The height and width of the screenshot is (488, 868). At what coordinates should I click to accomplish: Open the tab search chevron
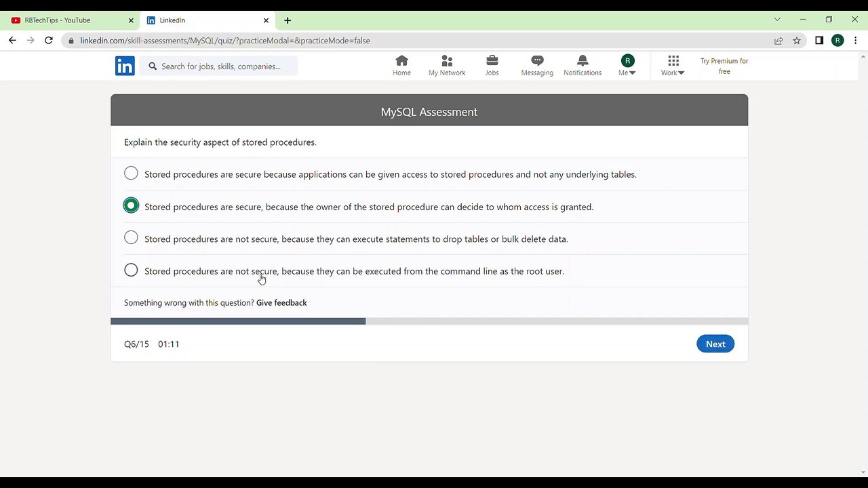pyautogui.click(x=777, y=20)
